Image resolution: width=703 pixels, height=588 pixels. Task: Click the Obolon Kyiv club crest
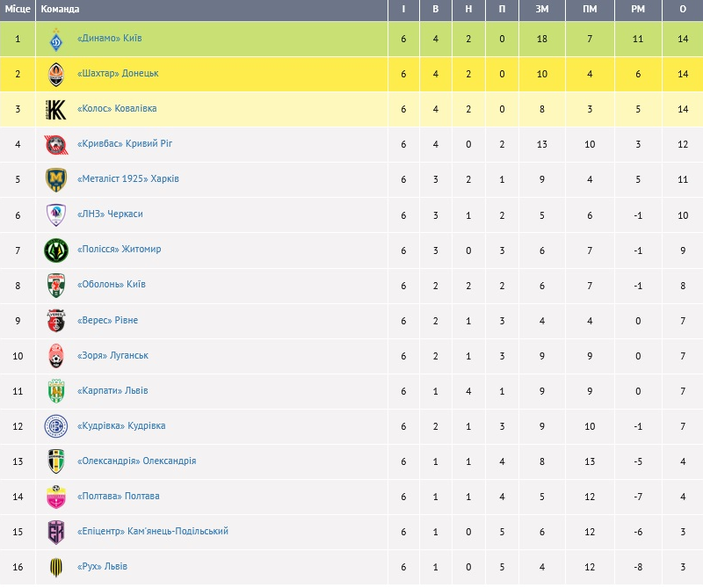pos(56,286)
